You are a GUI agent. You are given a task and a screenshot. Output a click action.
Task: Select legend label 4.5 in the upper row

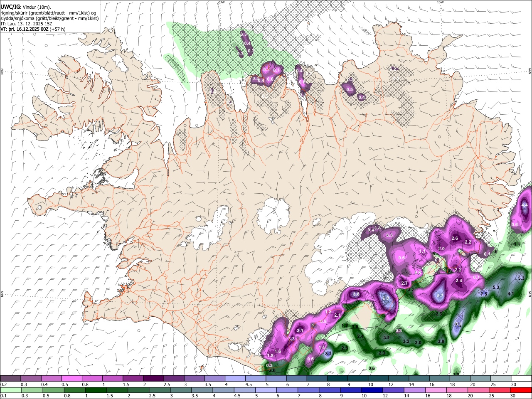coord(249,384)
